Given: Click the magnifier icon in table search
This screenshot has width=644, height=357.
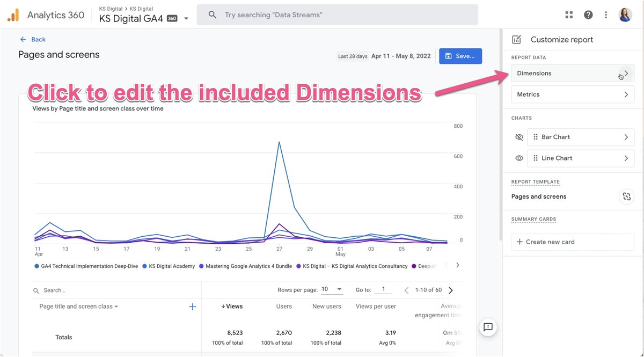Looking at the screenshot, I should pos(36,291).
